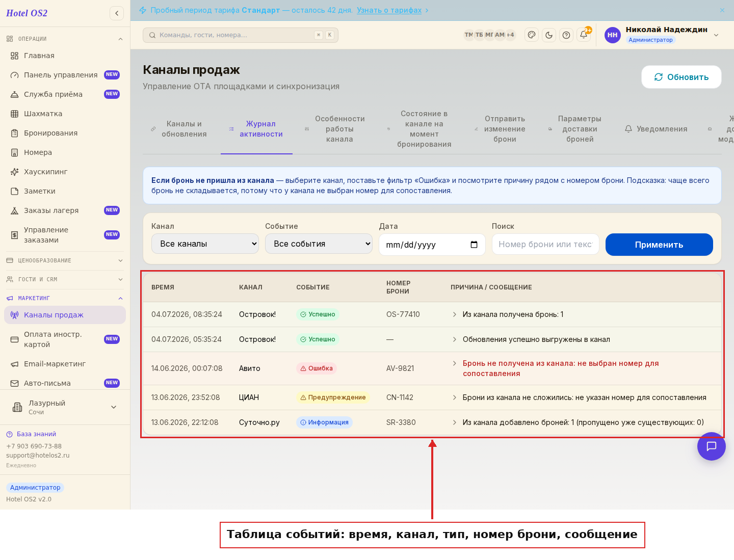Open the Канал dropdown Все каналы
Screen dimensions: 734x560
point(205,244)
